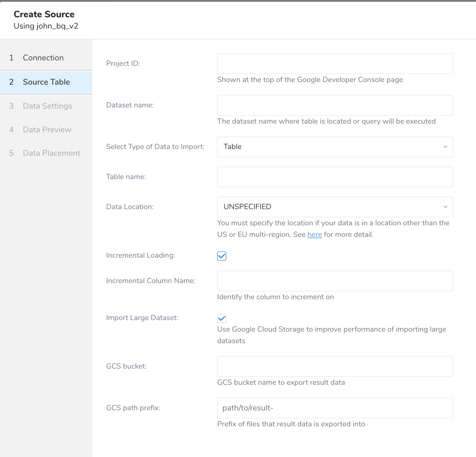Click the Incremental Loading label
476x457 pixels.
[x=141, y=255]
